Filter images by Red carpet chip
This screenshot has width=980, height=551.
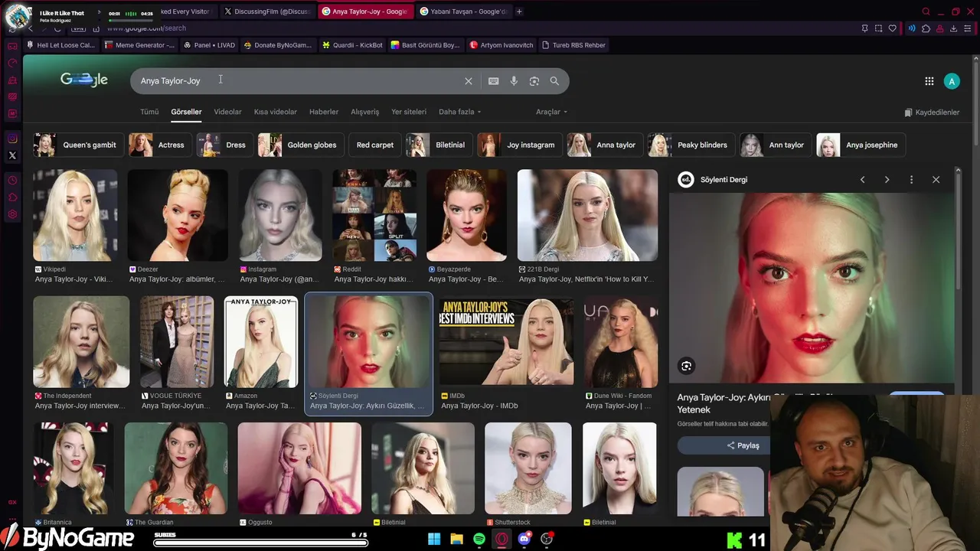tap(375, 145)
